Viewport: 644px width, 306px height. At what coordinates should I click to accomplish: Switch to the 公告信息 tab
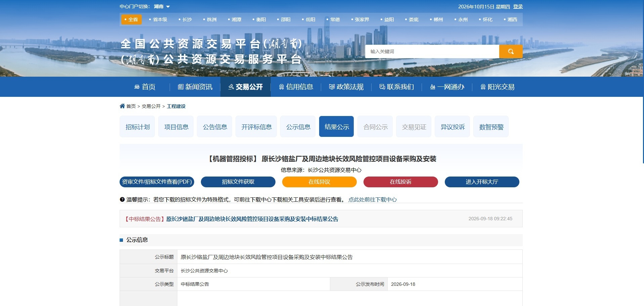[x=215, y=127]
